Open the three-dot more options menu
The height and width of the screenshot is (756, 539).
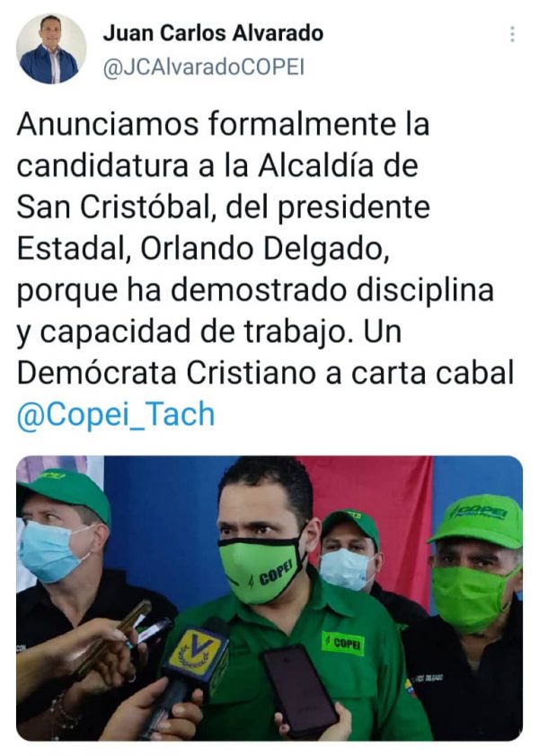point(512,34)
